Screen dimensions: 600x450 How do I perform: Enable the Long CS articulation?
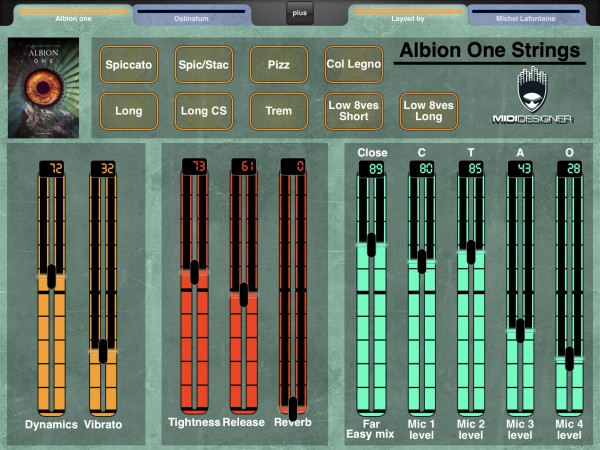tap(204, 111)
